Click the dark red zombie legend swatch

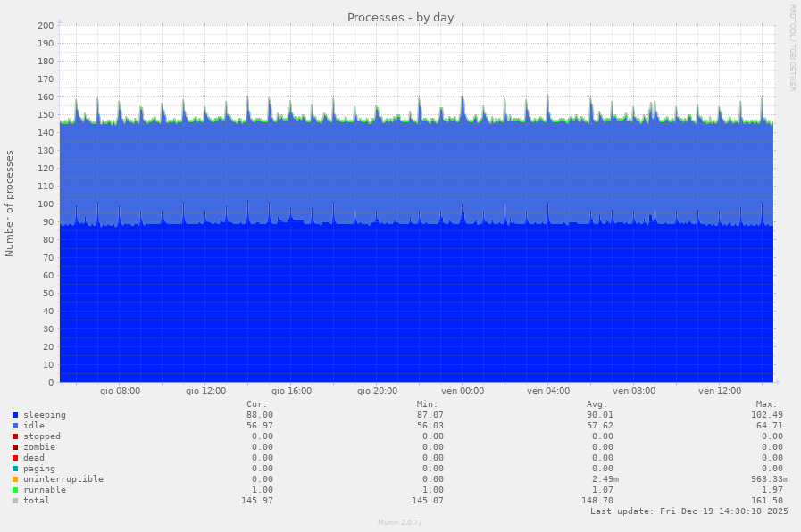15,447
